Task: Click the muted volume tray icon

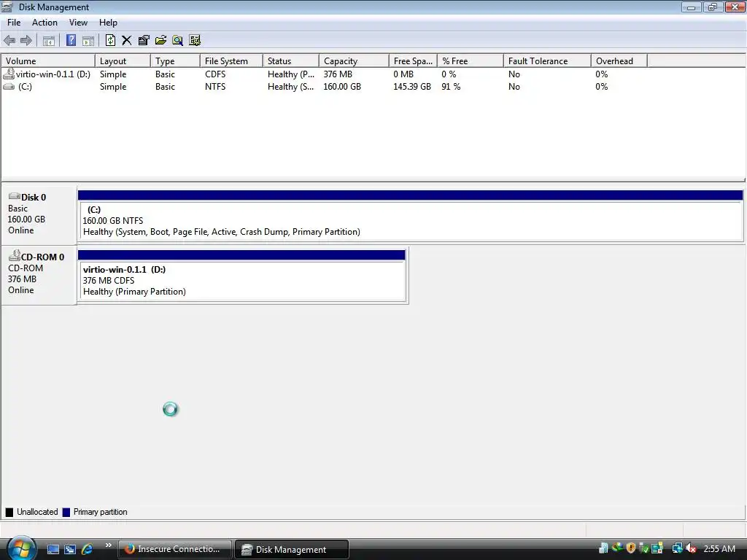Action: [691, 549]
